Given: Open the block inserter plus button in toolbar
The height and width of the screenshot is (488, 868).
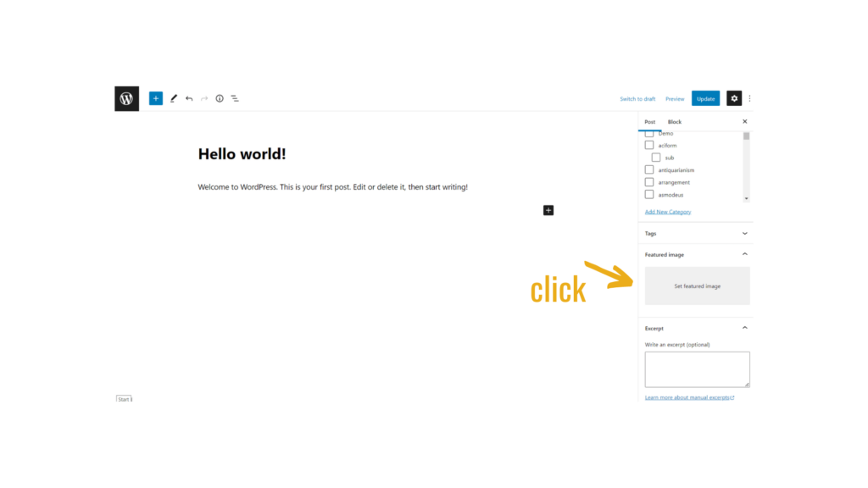Looking at the screenshot, I should pyautogui.click(x=156, y=98).
